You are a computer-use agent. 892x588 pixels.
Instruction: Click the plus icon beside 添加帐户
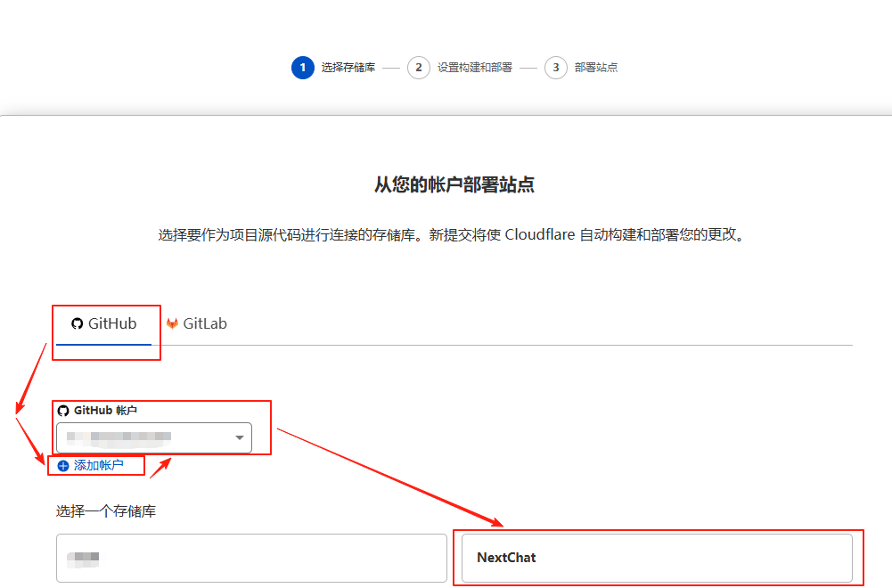pyautogui.click(x=63, y=466)
